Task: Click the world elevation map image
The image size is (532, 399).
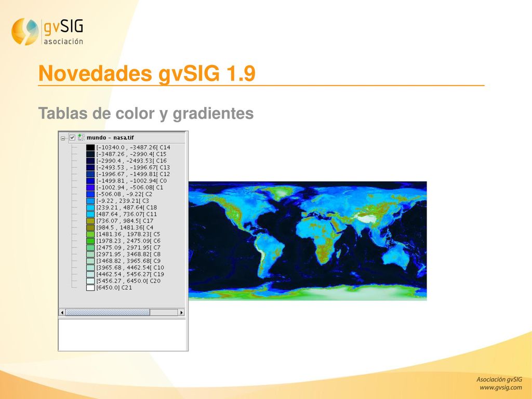Action: click(308, 241)
